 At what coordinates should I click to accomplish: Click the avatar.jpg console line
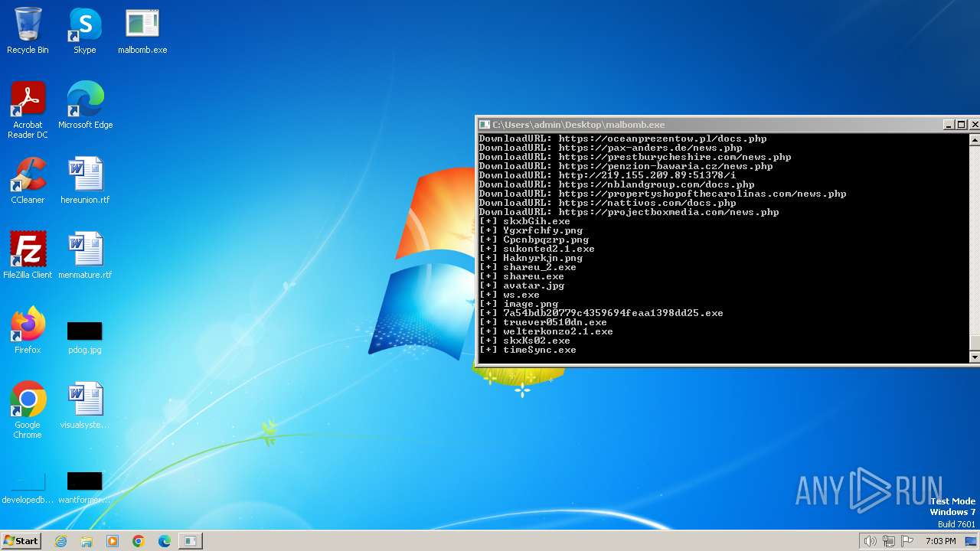521,285
